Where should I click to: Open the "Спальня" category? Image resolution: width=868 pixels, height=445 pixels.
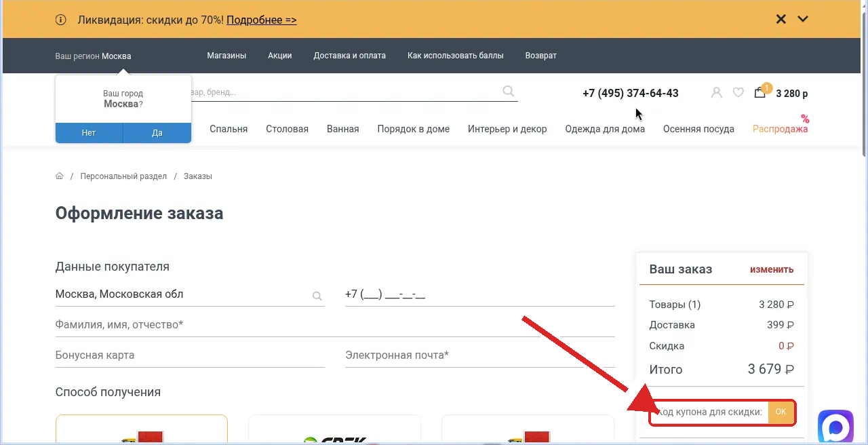[229, 129]
